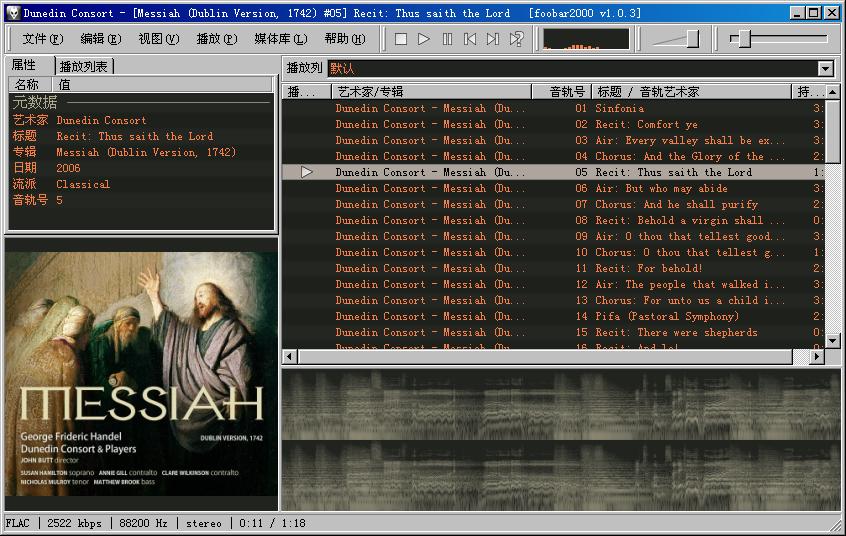Click the 88200 Hz status entry

(x=143, y=523)
